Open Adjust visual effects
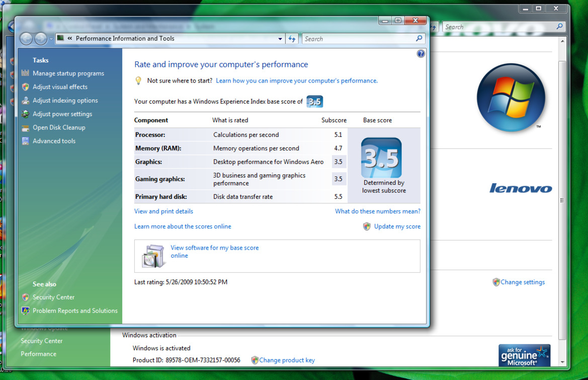The width and height of the screenshot is (588, 380). [x=60, y=87]
